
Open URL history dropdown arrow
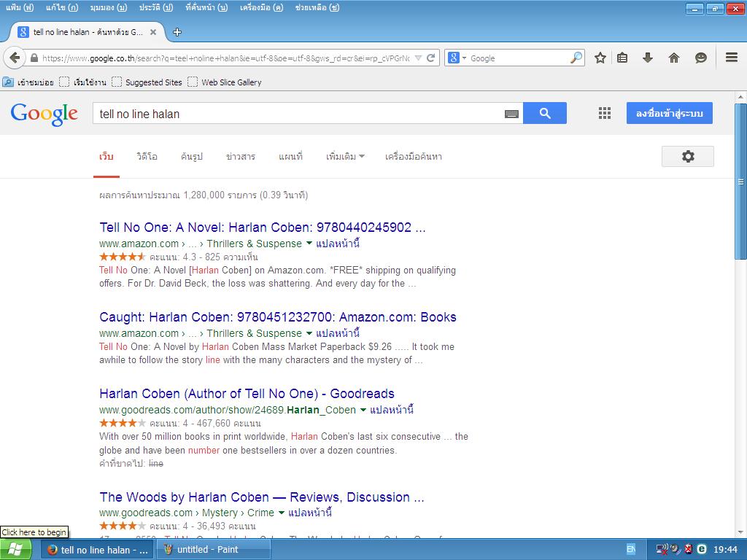click(x=418, y=58)
